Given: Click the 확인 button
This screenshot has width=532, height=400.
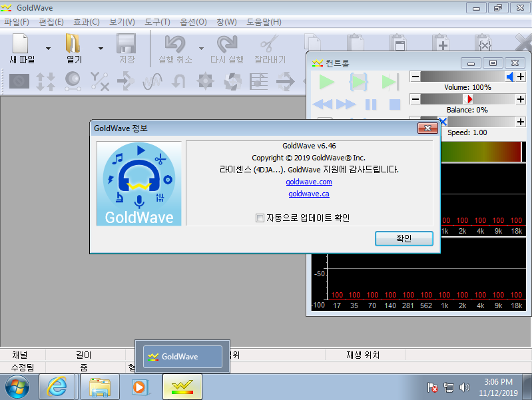Looking at the screenshot, I should (x=403, y=238).
